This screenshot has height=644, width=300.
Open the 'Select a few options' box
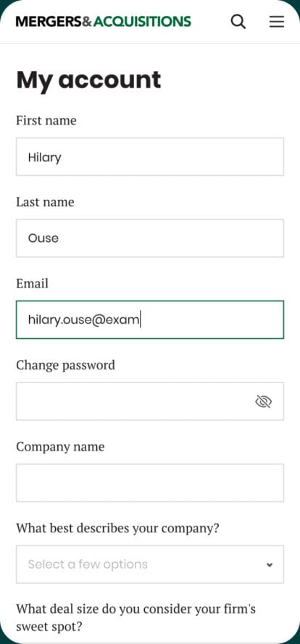[x=150, y=564]
